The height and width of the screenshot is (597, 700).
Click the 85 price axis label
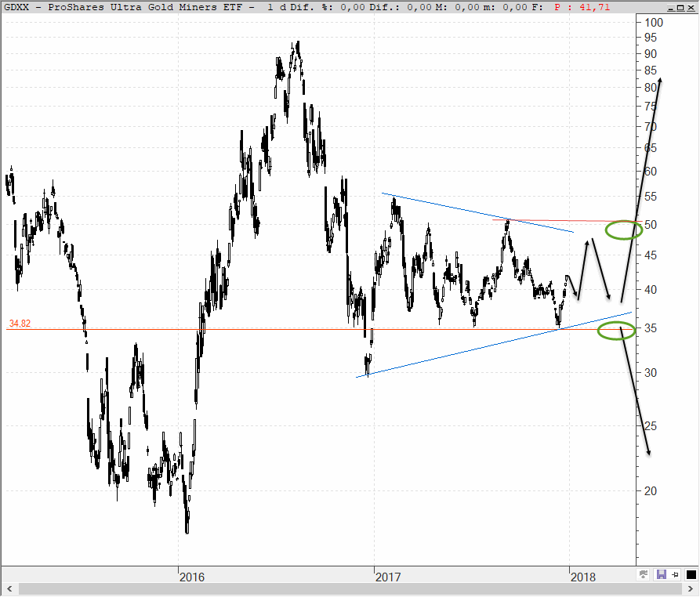tap(651, 70)
